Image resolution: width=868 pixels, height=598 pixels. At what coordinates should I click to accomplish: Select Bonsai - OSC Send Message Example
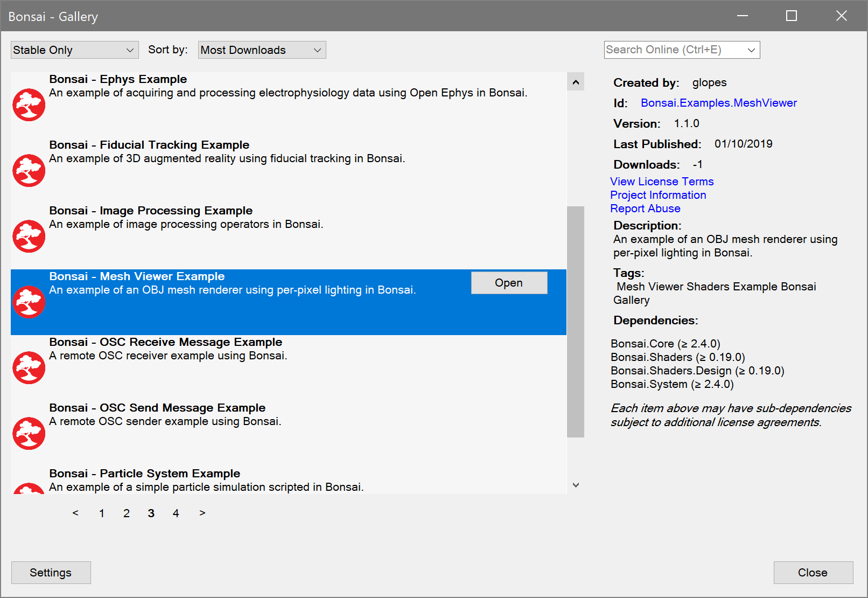(157, 408)
